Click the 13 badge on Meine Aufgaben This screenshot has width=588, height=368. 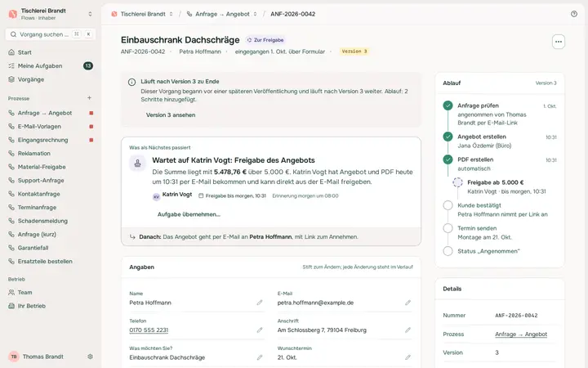point(87,65)
